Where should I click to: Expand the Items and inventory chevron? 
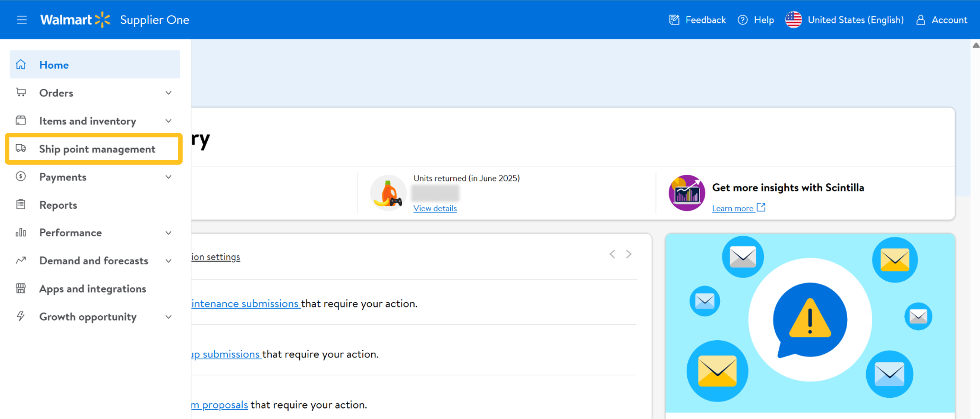[169, 121]
